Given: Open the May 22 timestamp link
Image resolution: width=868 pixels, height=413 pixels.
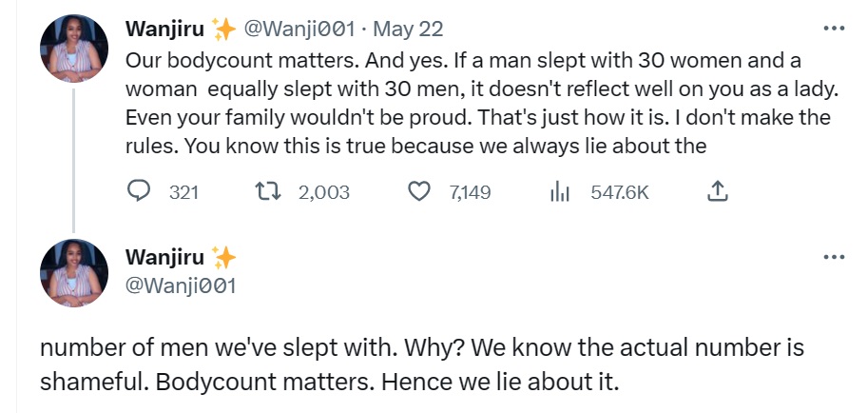Looking at the screenshot, I should pos(416,29).
